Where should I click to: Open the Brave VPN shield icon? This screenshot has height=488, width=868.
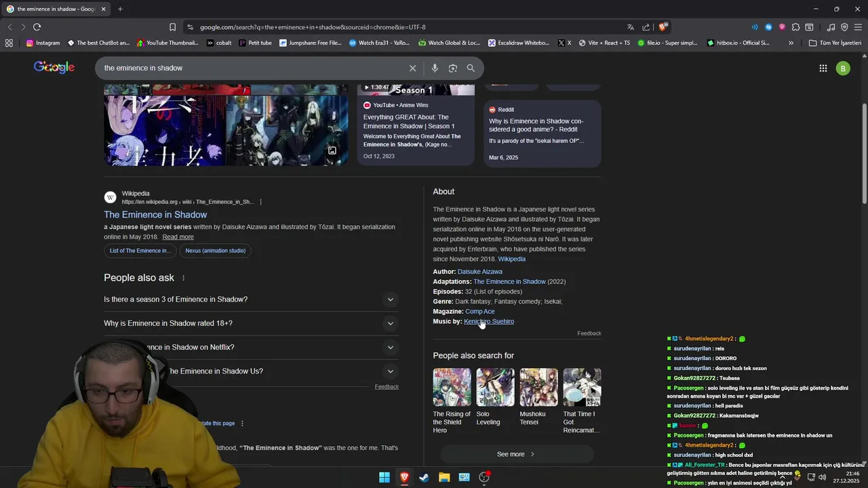(x=844, y=27)
